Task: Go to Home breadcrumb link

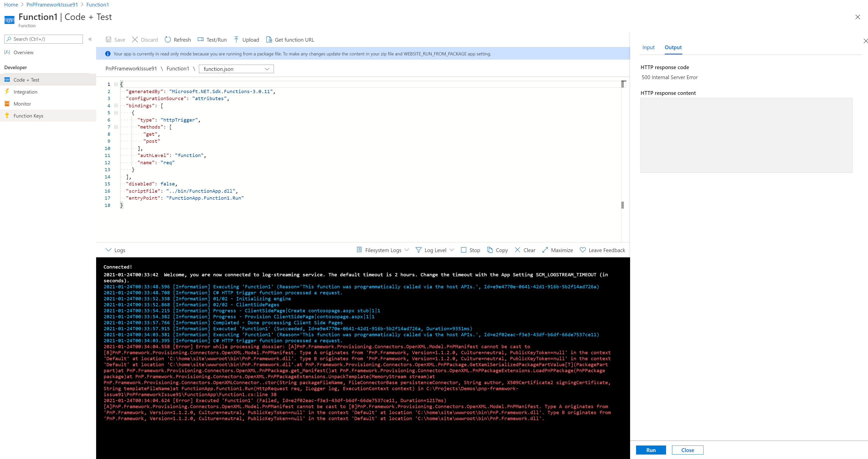Action: pyautogui.click(x=11, y=5)
